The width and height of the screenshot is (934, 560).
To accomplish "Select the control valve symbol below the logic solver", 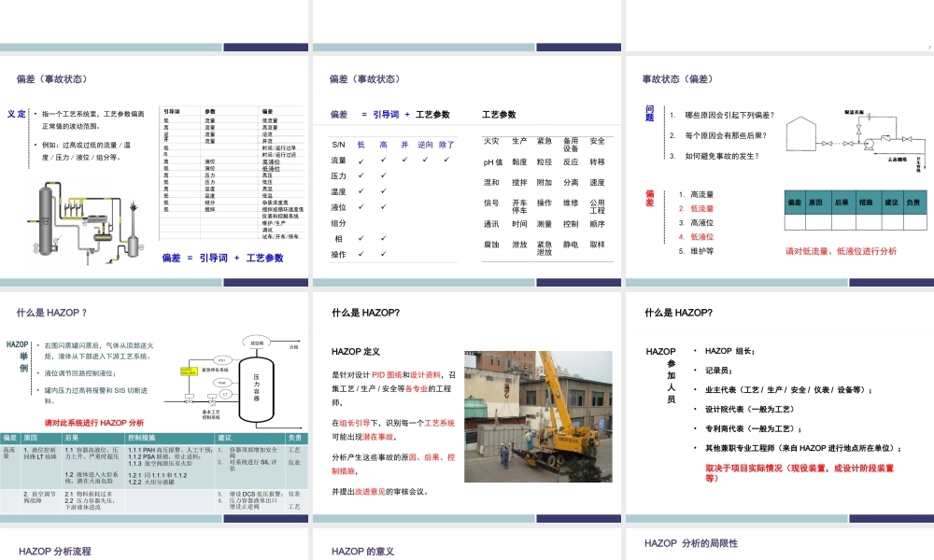I will (x=190, y=400).
